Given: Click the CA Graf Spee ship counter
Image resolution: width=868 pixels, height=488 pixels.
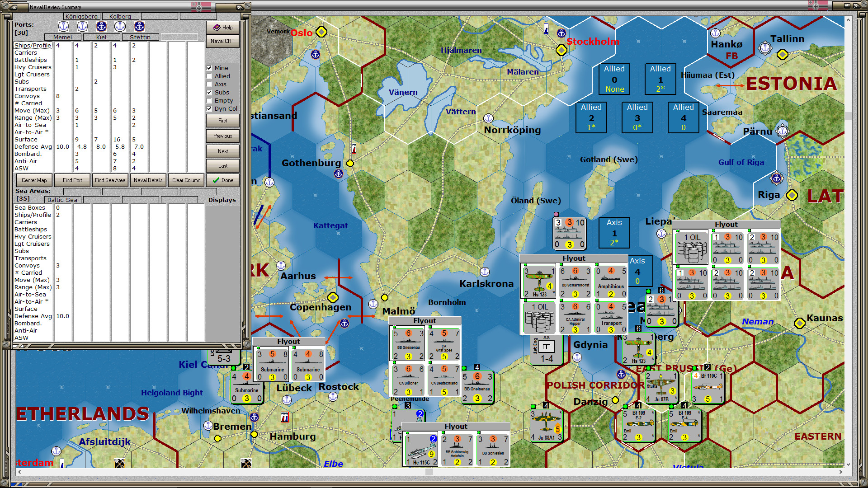Looking at the screenshot, I should (444, 344).
